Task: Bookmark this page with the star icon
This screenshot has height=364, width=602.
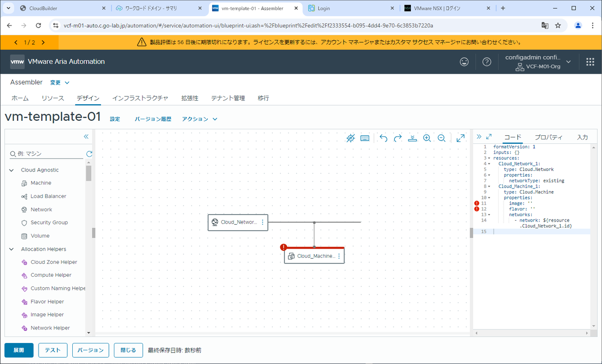Action: 558,25
